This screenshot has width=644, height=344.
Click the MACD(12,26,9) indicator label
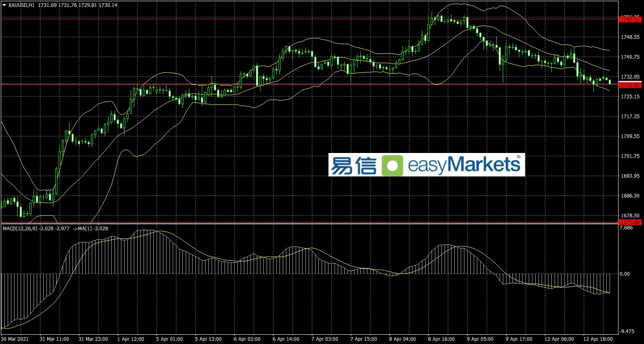[20, 229]
